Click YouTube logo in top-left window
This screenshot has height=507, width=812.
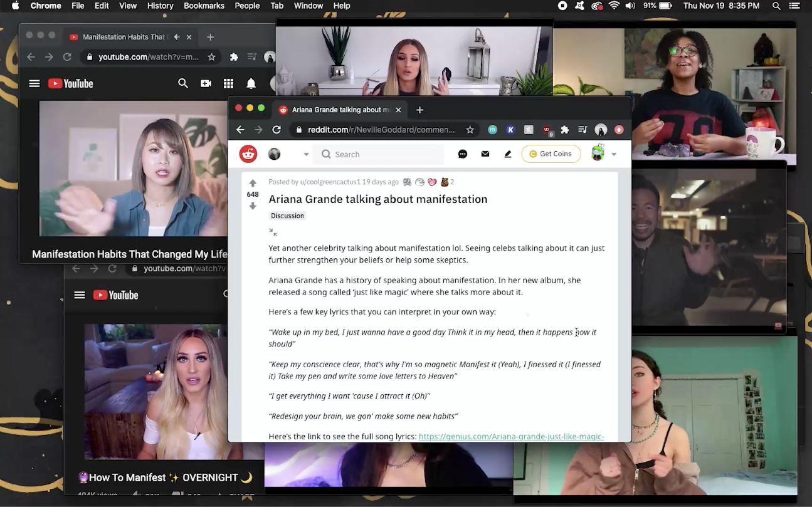(x=70, y=83)
